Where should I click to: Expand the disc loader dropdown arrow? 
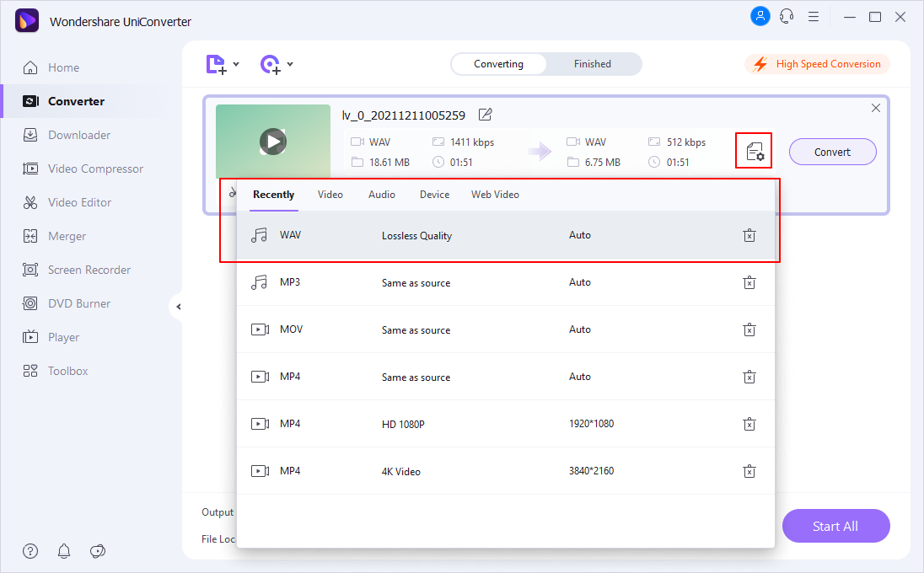[x=290, y=64]
